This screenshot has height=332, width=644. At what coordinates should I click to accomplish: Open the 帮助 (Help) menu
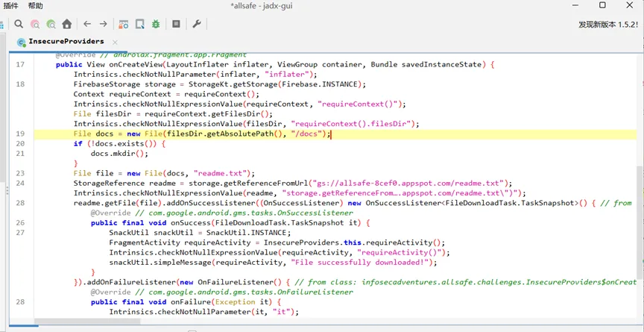pyautogui.click(x=35, y=6)
